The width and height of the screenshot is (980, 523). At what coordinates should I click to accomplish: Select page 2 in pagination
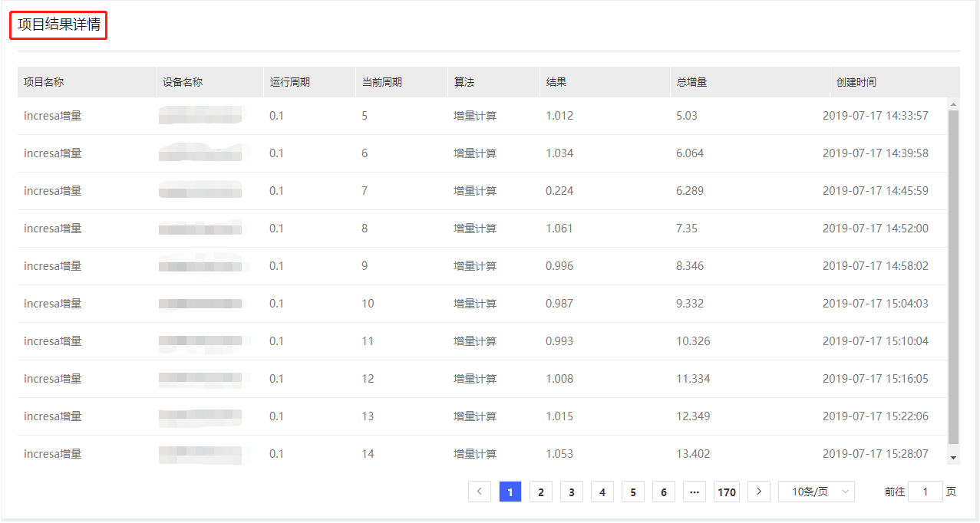coord(541,492)
